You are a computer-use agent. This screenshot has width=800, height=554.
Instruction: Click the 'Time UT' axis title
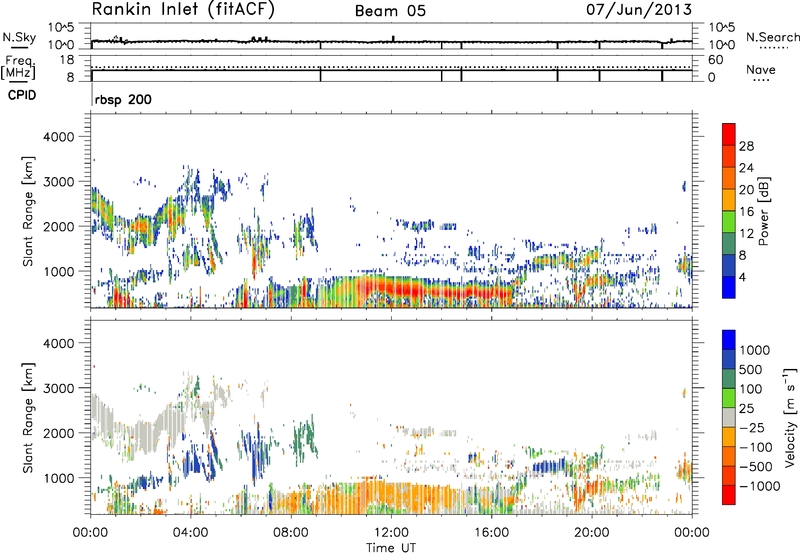391,548
